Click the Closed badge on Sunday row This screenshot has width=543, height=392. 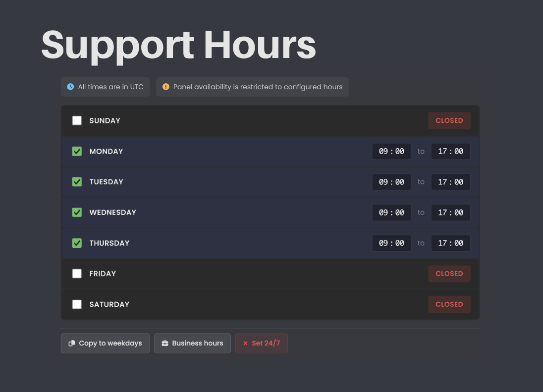[449, 120]
